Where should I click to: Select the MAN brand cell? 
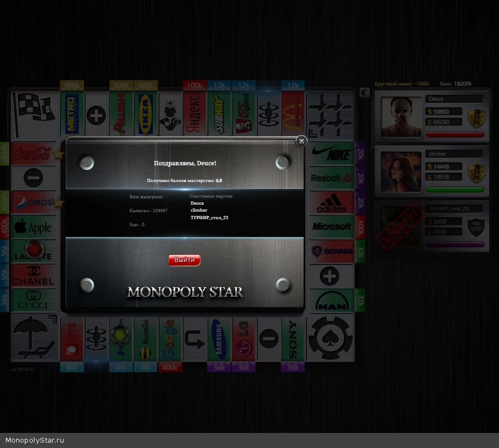[331, 300]
